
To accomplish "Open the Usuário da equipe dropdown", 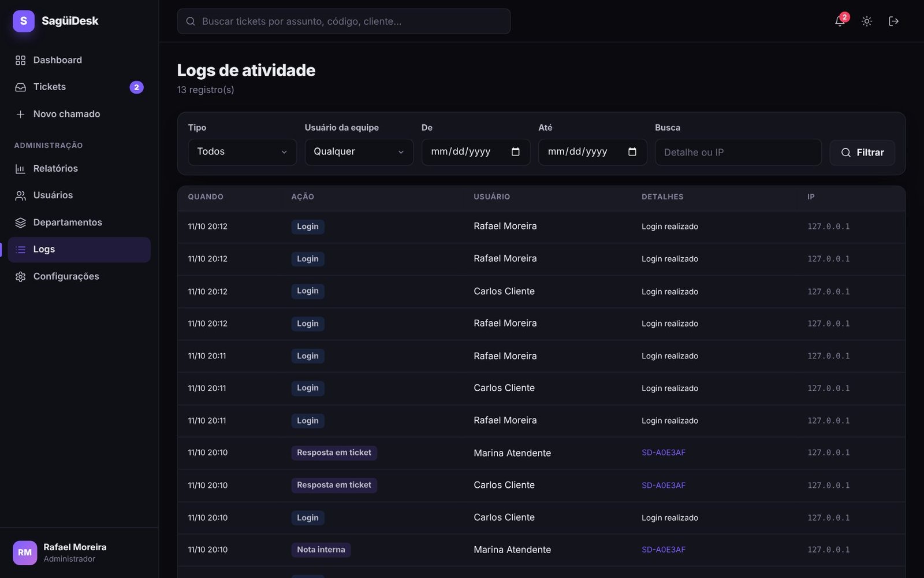I will [359, 152].
